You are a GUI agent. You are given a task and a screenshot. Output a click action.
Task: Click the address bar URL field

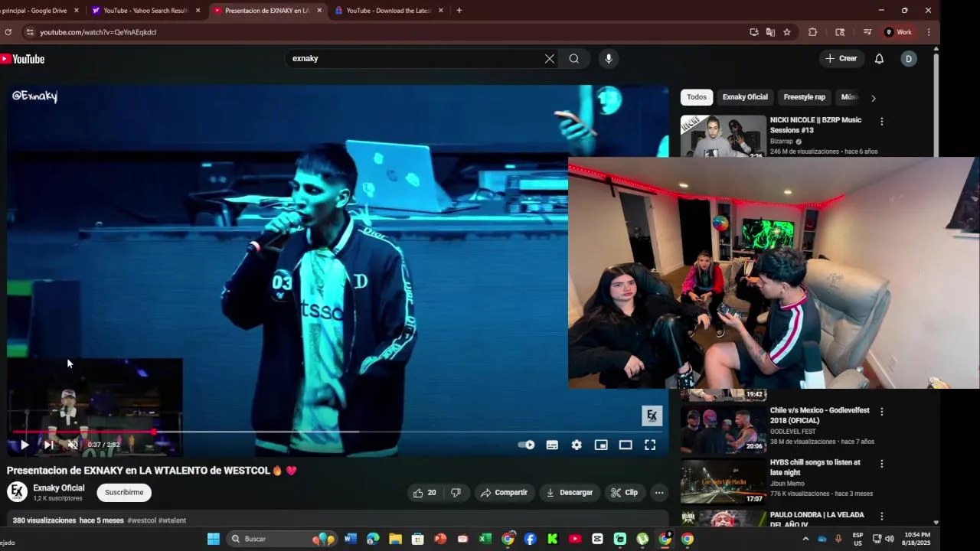[383, 32]
